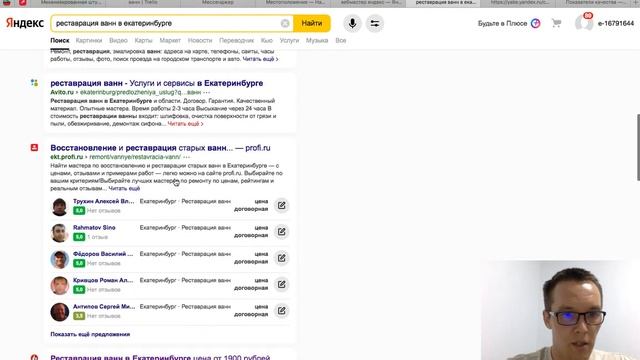Expand top snippet with Читать ещё

tap(260, 59)
